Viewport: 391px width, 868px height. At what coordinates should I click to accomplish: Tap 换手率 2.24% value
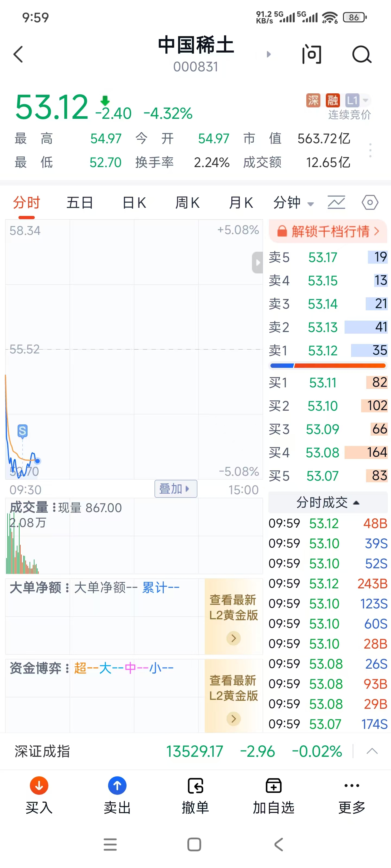click(212, 162)
